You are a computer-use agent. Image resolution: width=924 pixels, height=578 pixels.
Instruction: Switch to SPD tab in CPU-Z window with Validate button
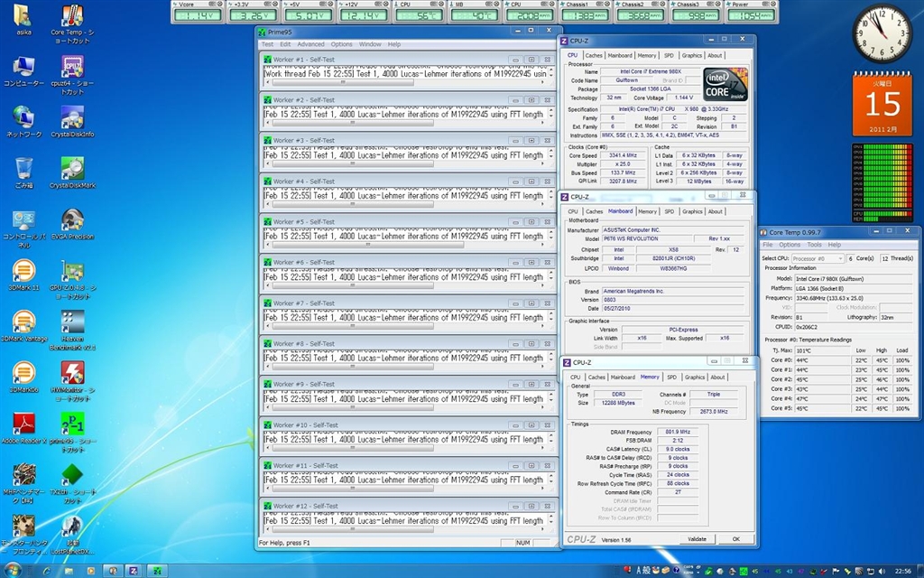[671, 378]
